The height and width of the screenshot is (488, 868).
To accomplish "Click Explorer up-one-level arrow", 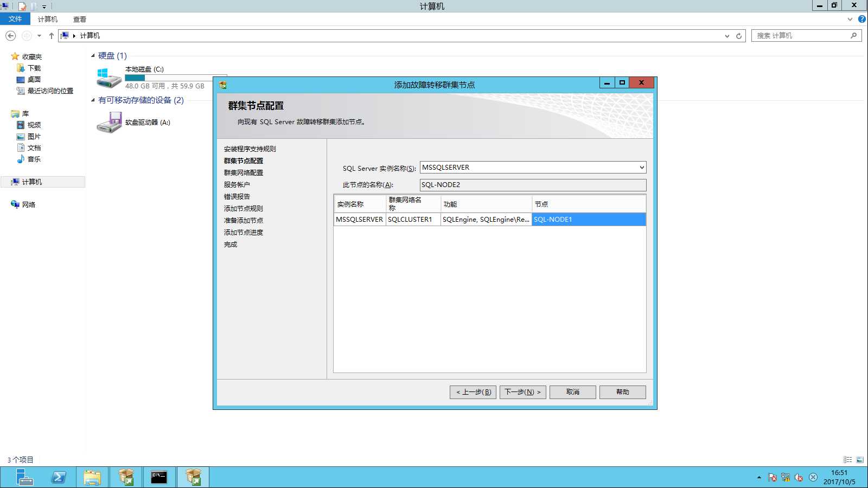I will pyautogui.click(x=52, y=36).
